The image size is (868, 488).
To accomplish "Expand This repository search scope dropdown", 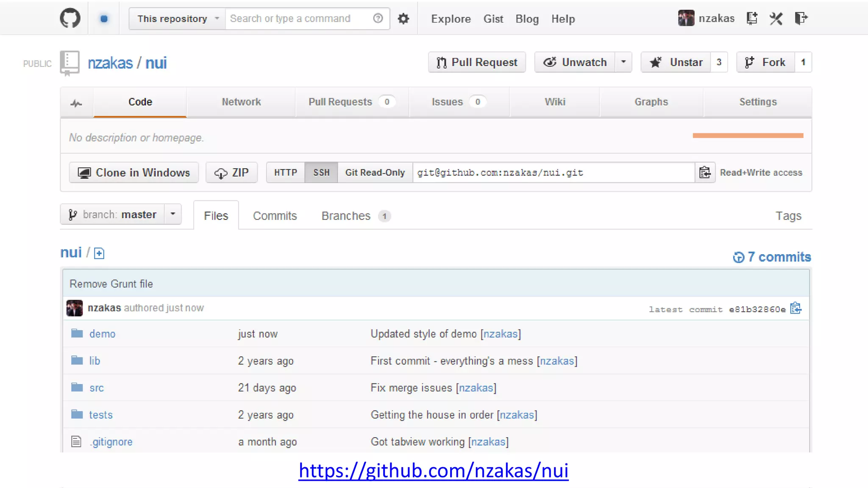I will [177, 19].
